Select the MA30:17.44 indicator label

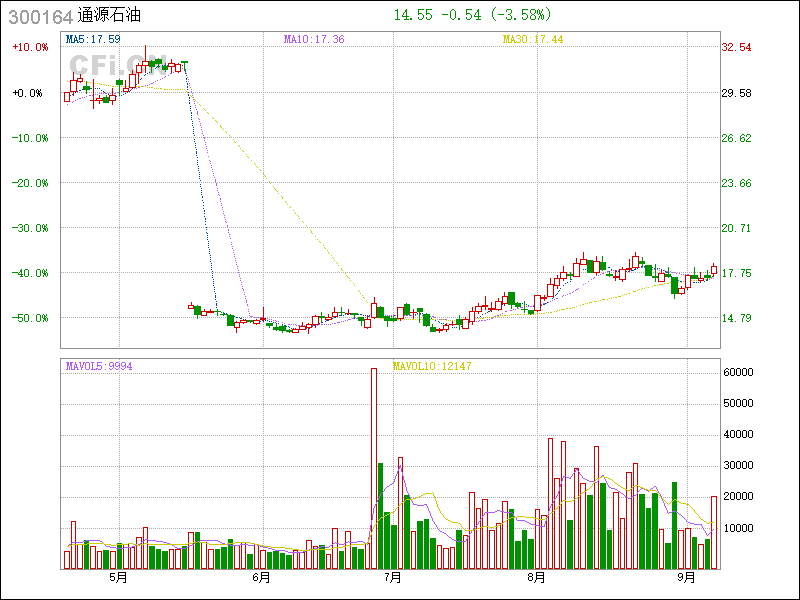tap(532, 39)
